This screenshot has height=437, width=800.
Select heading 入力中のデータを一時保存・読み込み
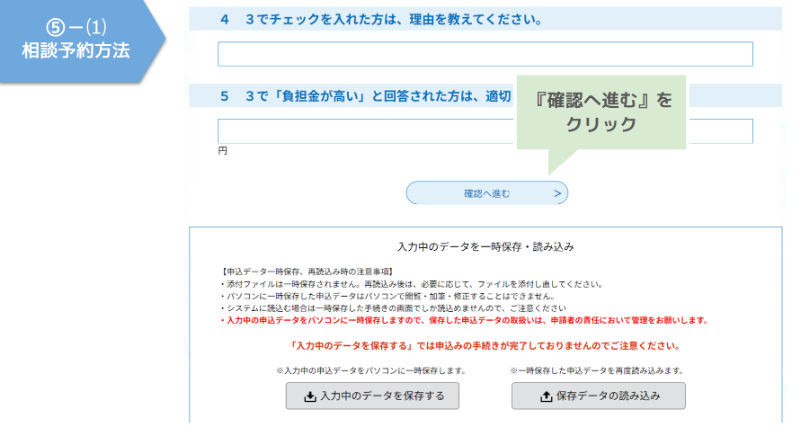(x=486, y=247)
